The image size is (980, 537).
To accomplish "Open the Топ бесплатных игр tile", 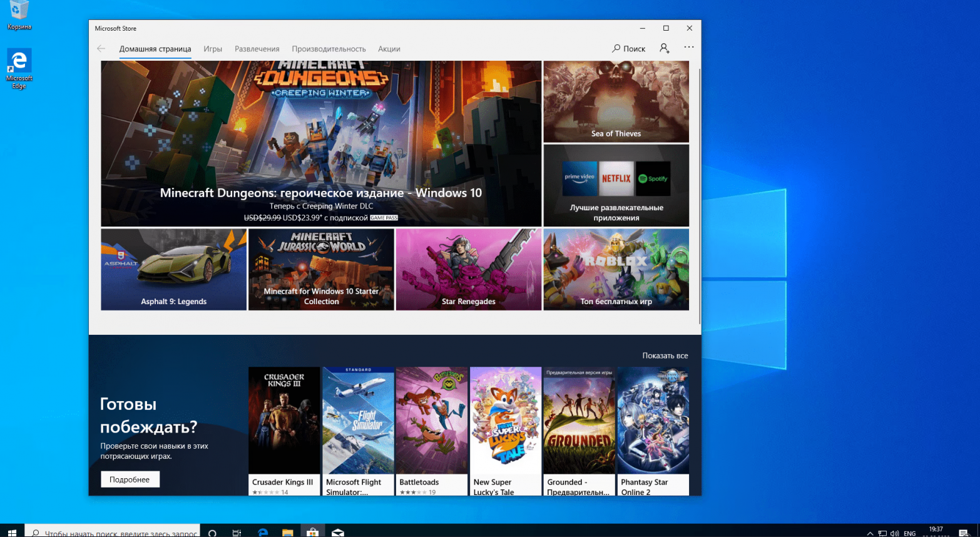I will pyautogui.click(x=616, y=269).
